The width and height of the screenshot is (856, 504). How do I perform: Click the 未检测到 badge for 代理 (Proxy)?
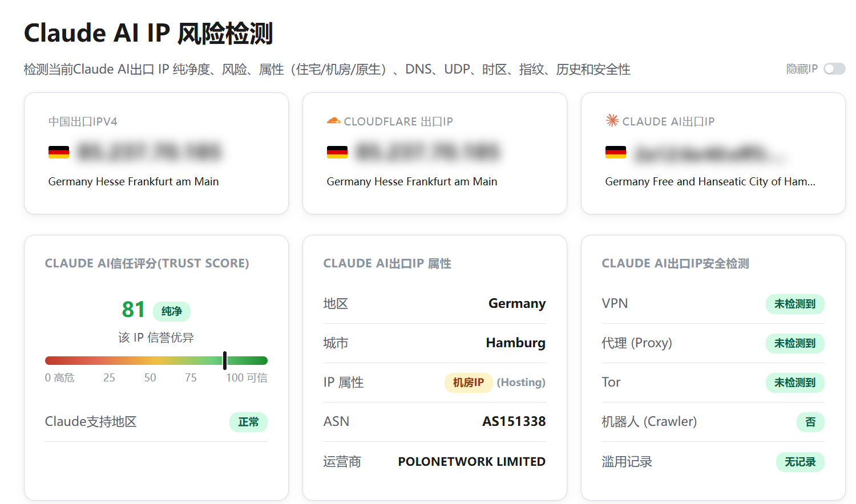tap(795, 343)
